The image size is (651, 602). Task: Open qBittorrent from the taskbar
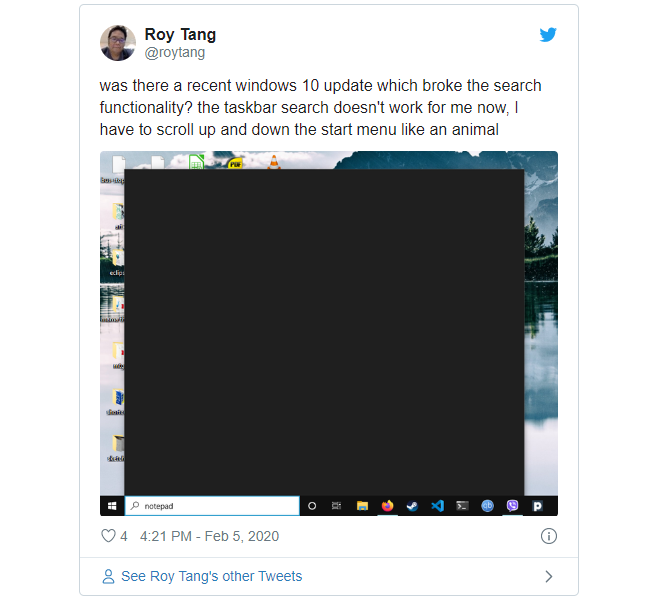(x=487, y=506)
